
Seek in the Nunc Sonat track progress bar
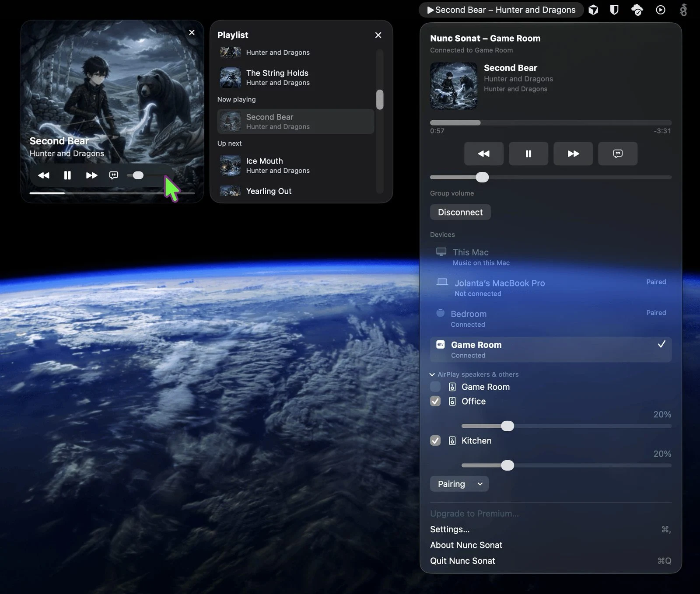click(x=550, y=123)
